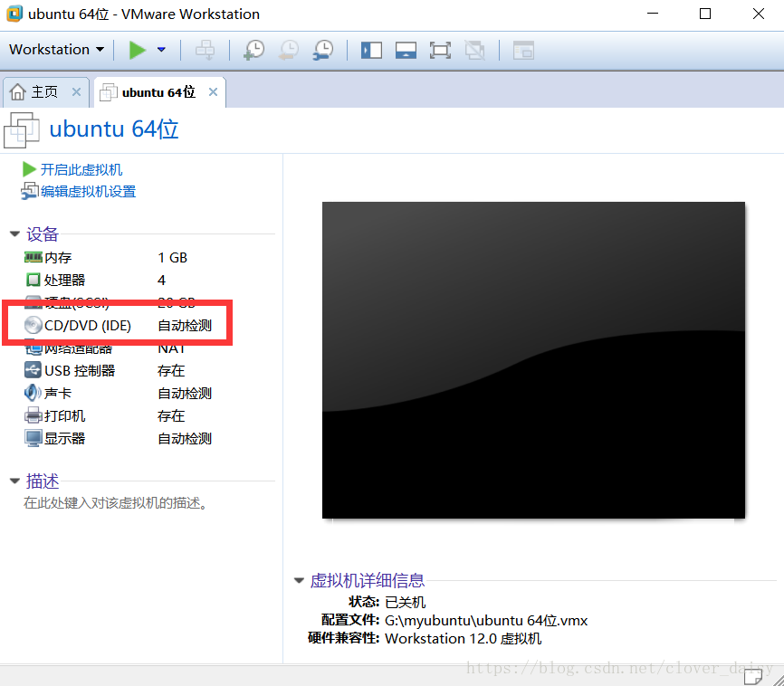The width and height of the screenshot is (784, 686).
Task: Click the CD/DVD disc icon
Action: pyautogui.click(x=33, y=326)
